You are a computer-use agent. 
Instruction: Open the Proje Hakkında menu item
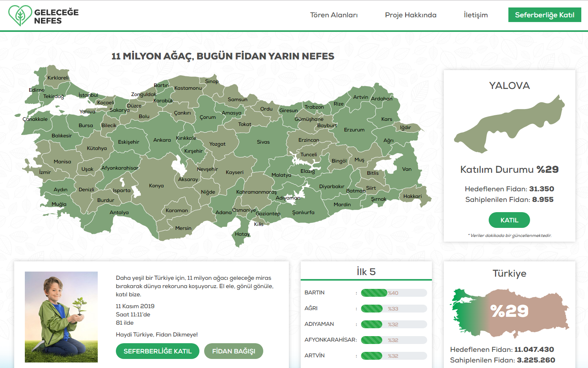(x=411, y=15)
